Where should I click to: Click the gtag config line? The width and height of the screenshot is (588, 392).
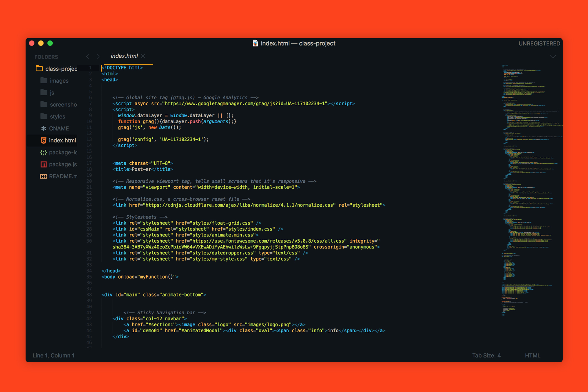(163, 139)
